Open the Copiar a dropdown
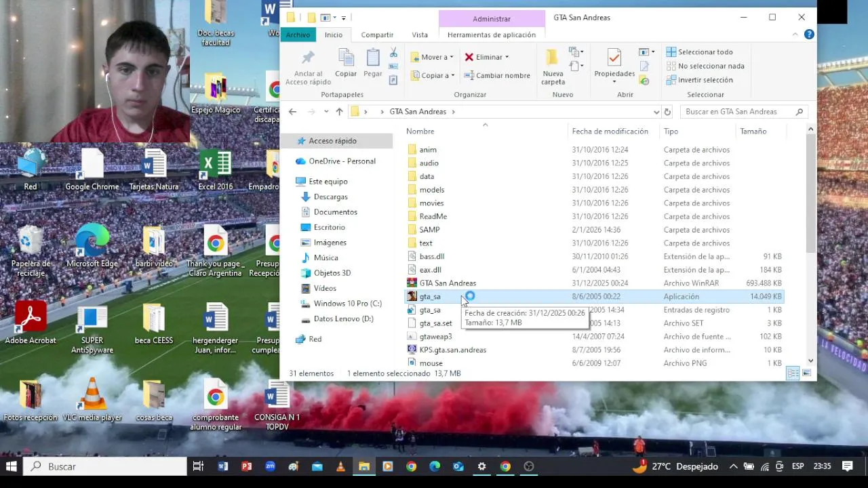868x488 pixels. [x=432, y=75]
